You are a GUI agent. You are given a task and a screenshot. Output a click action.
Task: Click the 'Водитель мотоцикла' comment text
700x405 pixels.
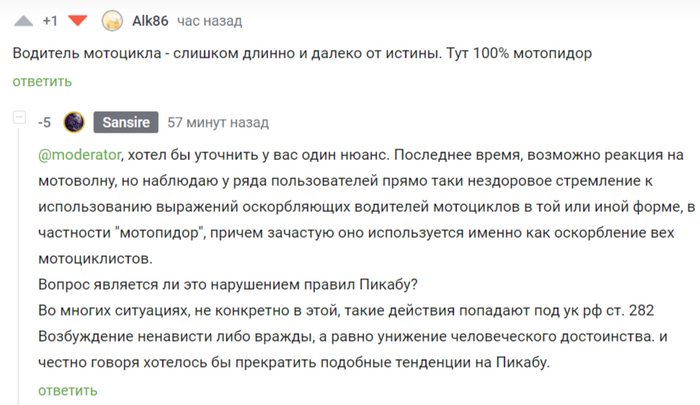[302, 53]
